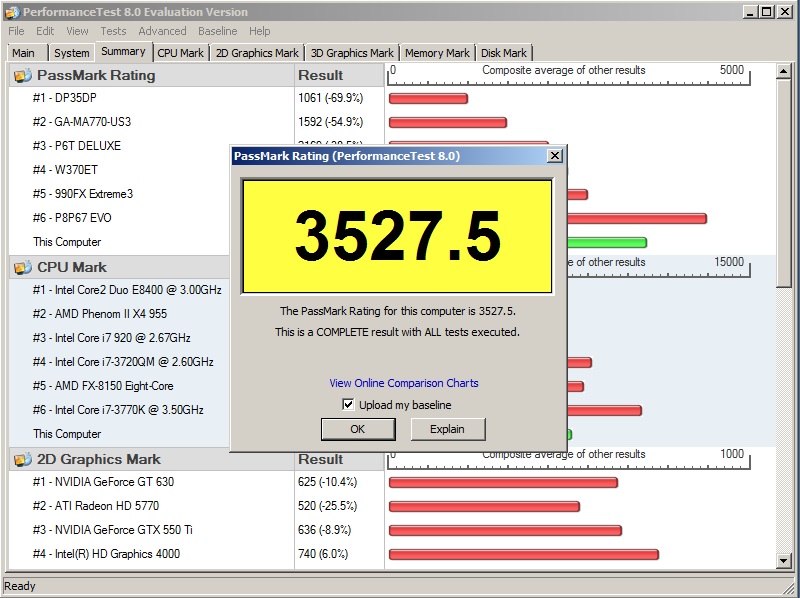Select the GA-MA770-US3 baseline row
The height and width of the screenshot is (598, 800).
92,122
